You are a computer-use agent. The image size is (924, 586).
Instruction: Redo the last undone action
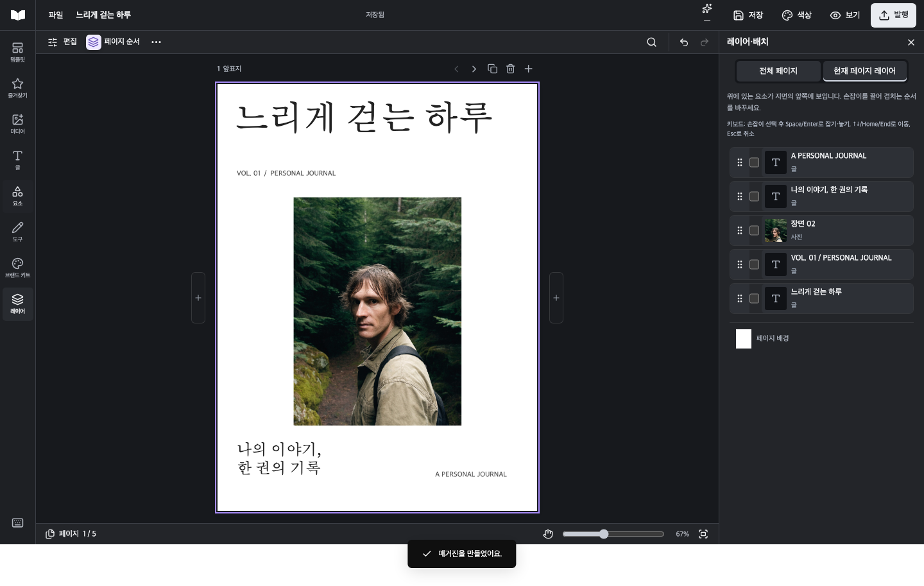click(705, 42)
